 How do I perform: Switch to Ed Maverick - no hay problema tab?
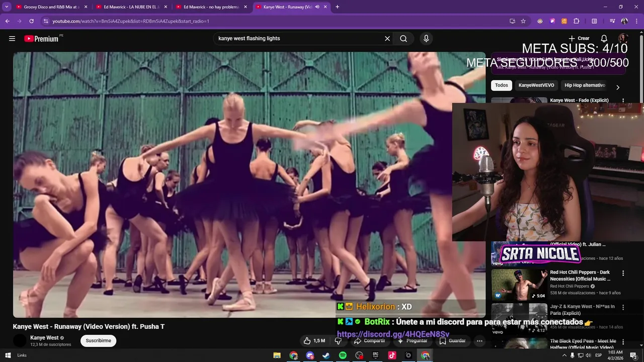212,7
